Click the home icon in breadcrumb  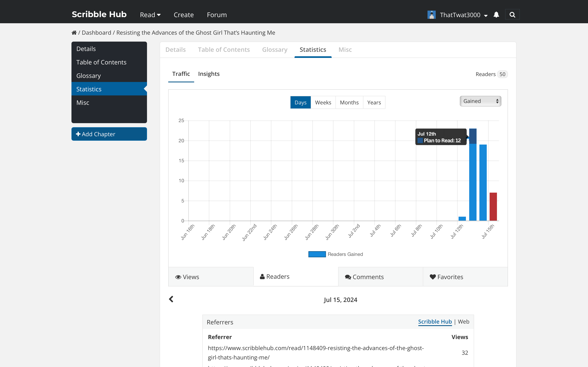click(74, 33)
